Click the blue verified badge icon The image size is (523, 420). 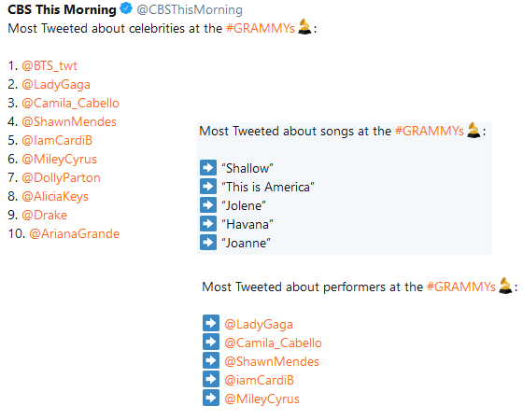pyautogui.click(x=126, y=8)
